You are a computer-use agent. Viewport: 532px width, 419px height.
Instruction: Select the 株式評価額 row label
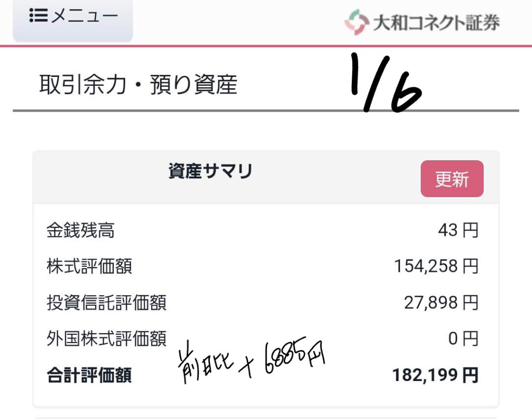click(x=89, y=266)
